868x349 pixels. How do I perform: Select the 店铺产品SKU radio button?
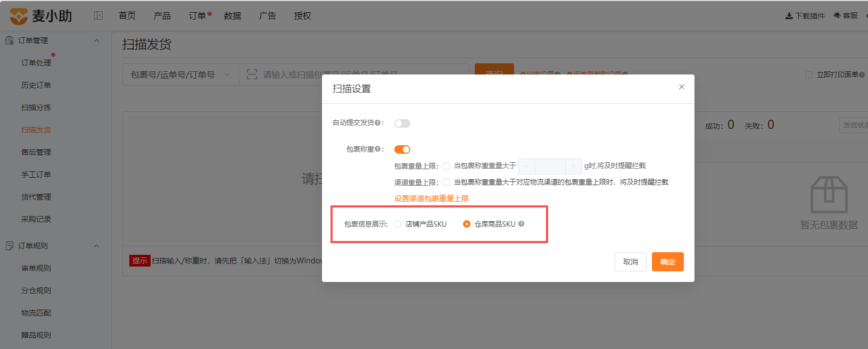(398, 224)
